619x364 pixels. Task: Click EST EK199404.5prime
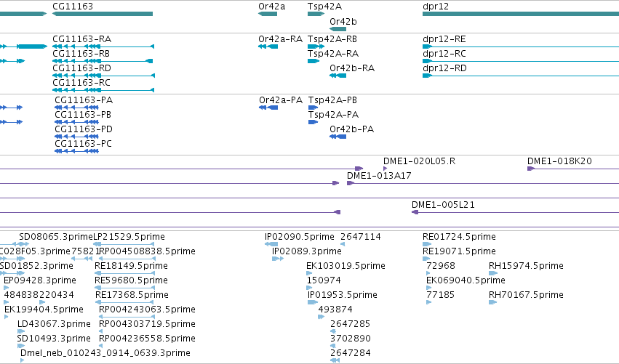click(44, 310)
